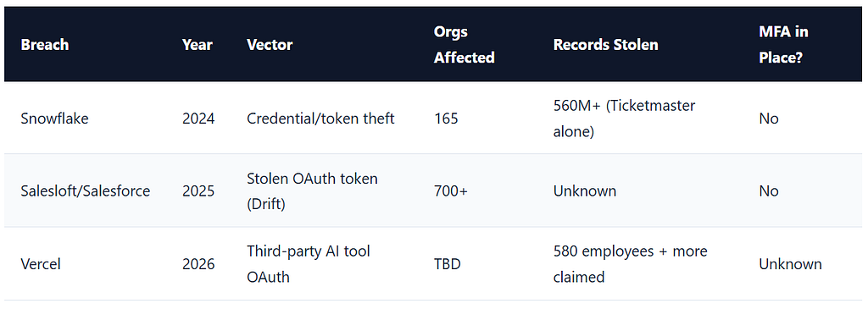Select the TBD orgs affected cell
This screenshot has height=309, width=868.
(x=448, y=264)
